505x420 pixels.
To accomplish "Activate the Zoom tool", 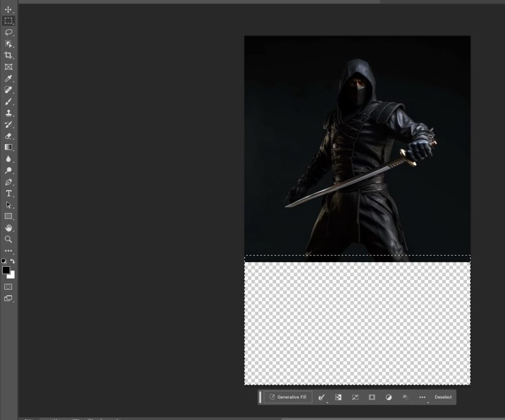I will (x=8, y=239).
